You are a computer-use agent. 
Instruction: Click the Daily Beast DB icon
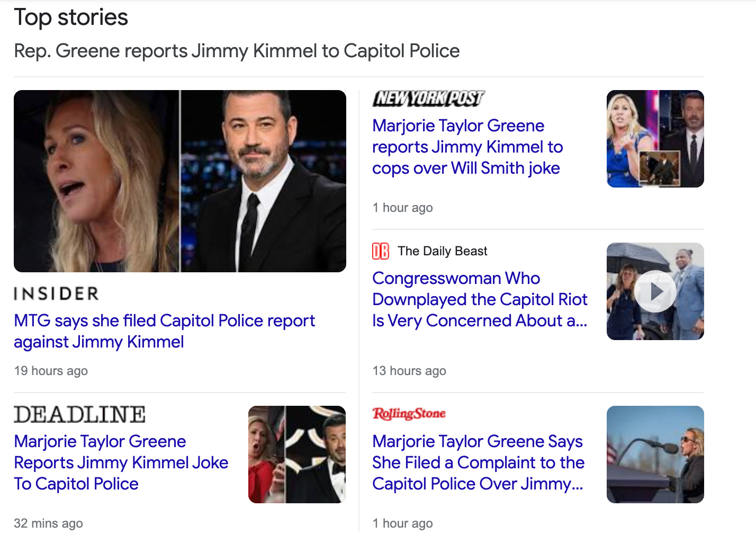380,251
